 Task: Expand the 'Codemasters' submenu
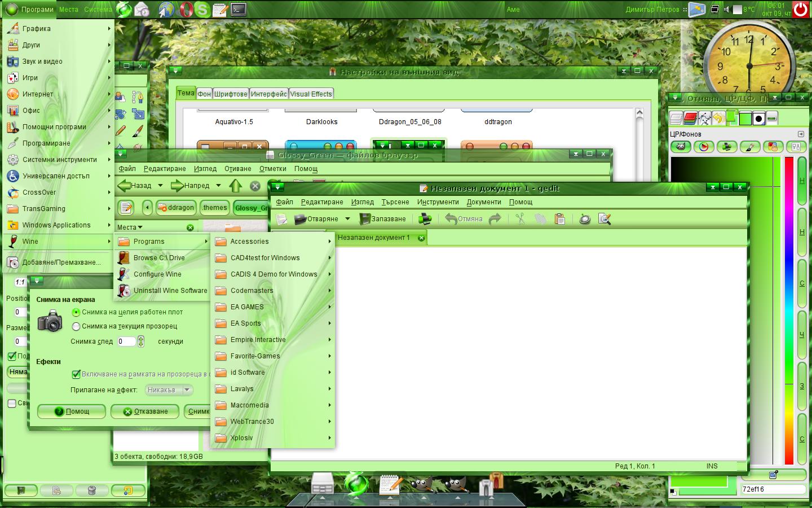[x=273, y=291]
